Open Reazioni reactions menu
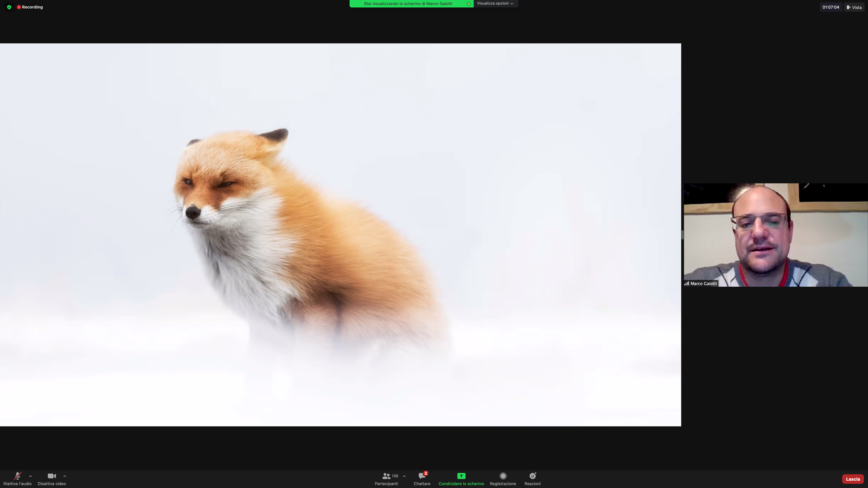The width and height of the screenshot is (868, 488). [x=533, y=479]
